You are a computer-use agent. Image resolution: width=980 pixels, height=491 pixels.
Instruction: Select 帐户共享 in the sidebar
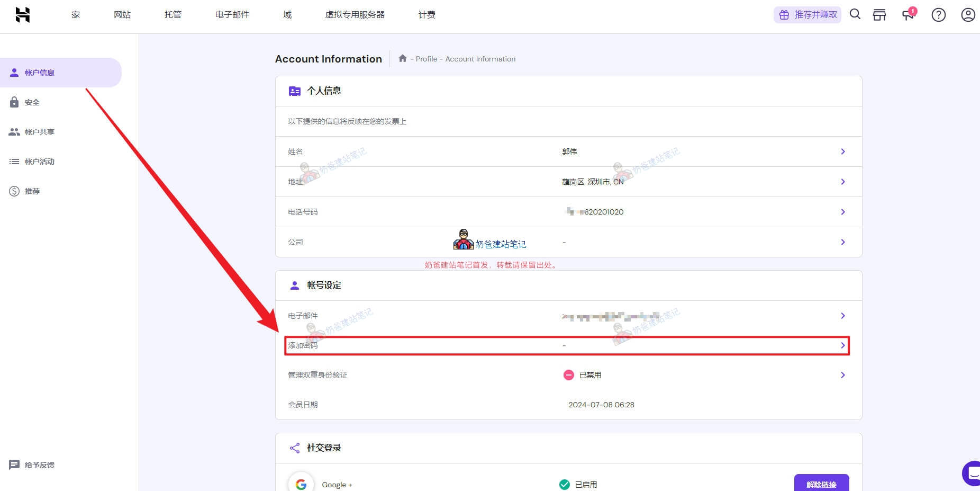(x=39, y=132)
